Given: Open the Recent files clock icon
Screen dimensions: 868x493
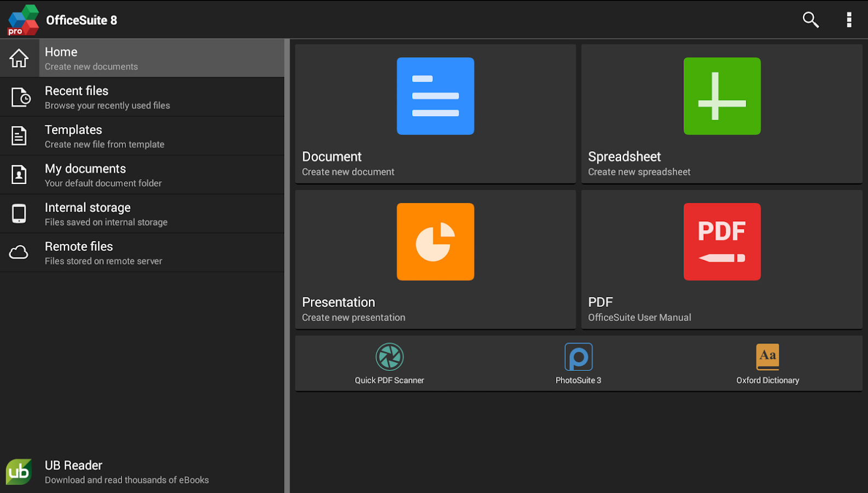Looking at the screenshot, I should (x=20, y=97).
